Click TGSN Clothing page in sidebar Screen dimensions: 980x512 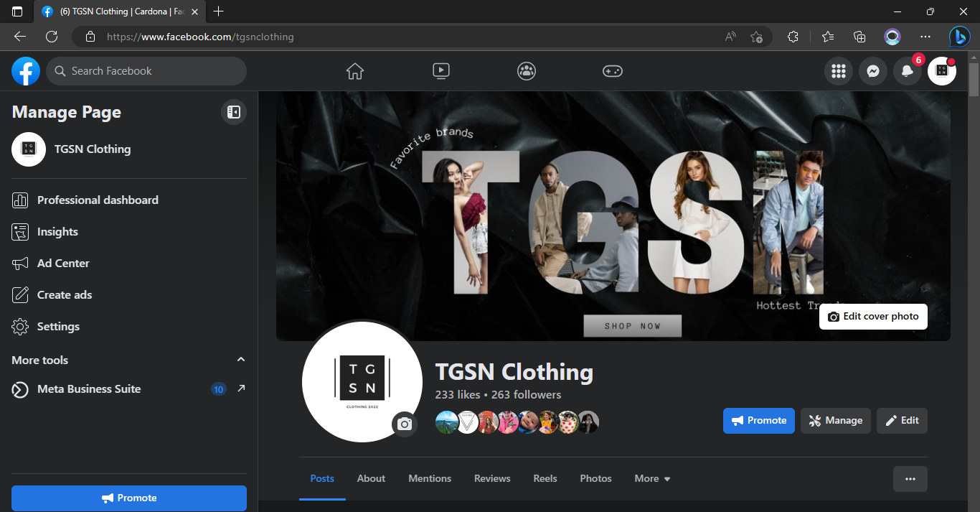click(129, 149)
